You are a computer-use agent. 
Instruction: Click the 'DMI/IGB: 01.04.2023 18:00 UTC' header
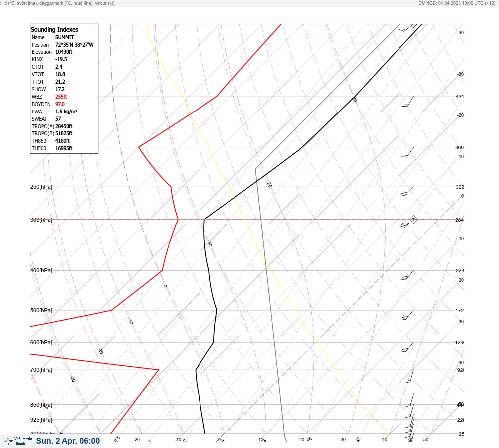coord(451,3)
